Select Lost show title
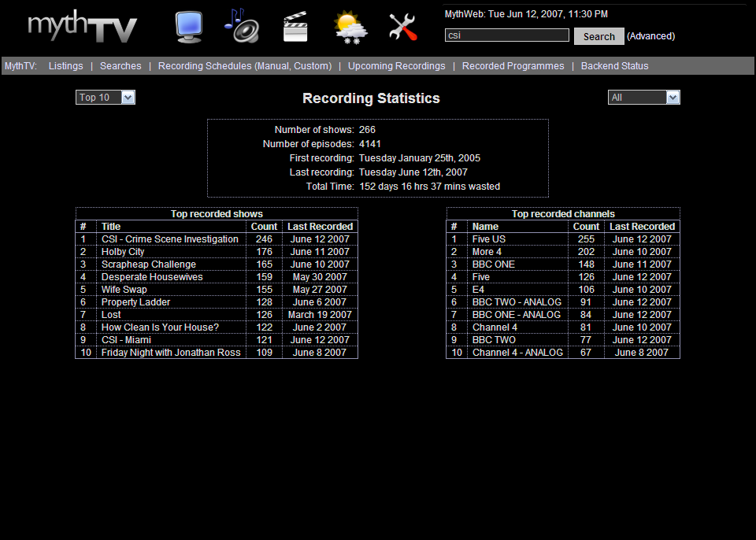 click(111, 314)
